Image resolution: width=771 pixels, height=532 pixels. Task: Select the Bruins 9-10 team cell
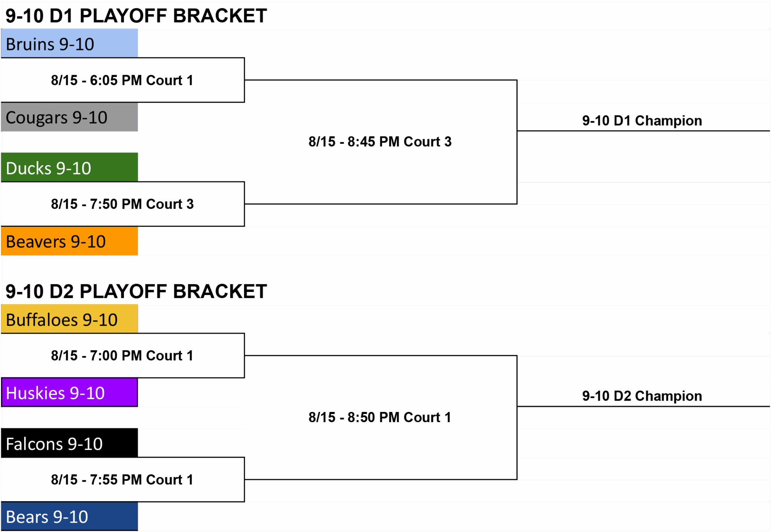pos(69,44)
